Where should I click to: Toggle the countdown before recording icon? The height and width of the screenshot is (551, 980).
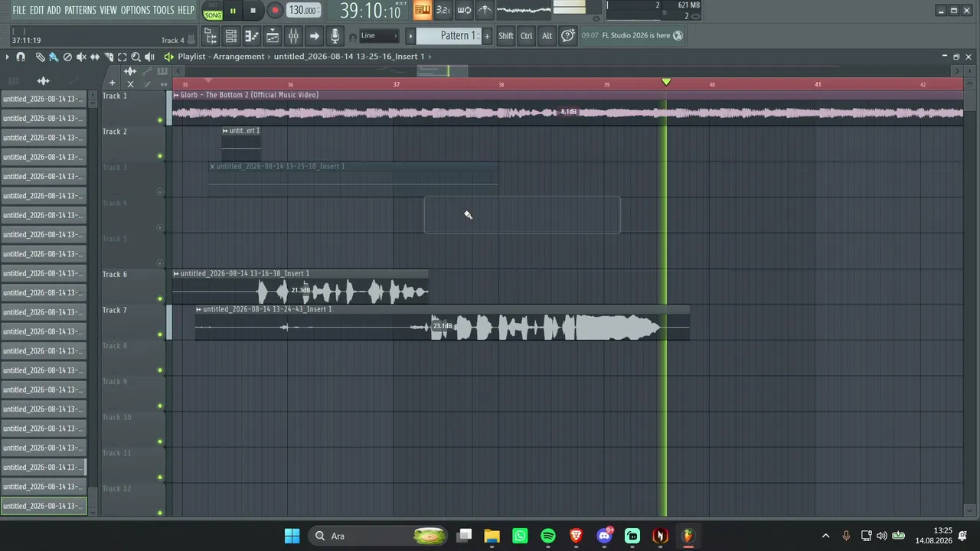pos(443,10)
